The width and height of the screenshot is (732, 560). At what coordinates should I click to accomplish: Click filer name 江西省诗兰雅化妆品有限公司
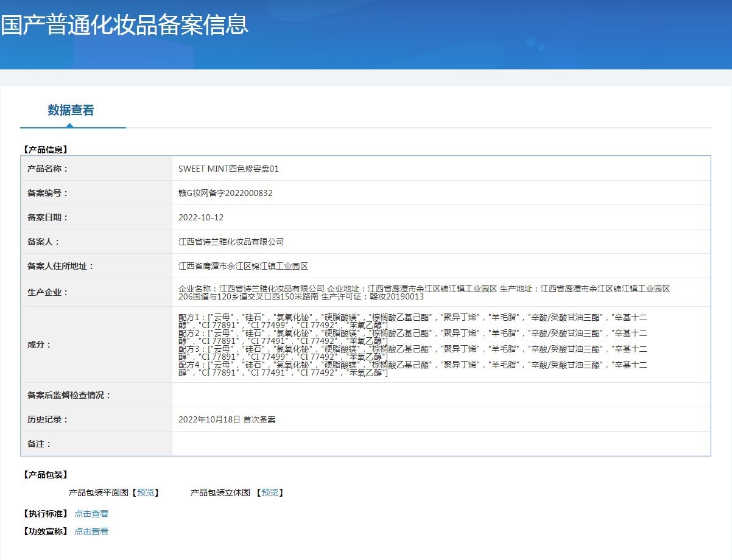click(231, 242)
